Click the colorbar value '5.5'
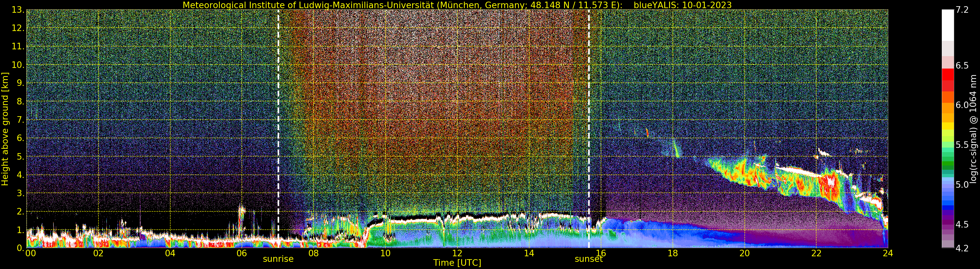980x269 pixels. point(962,145)
